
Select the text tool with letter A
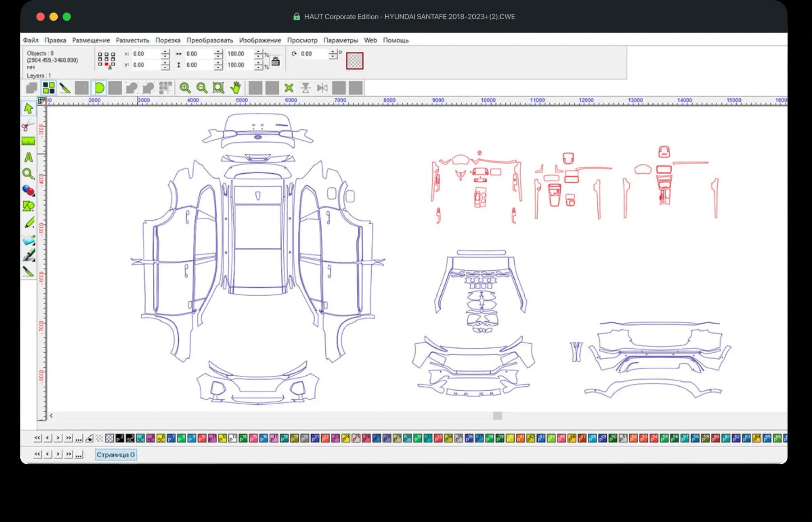[28, 157]
